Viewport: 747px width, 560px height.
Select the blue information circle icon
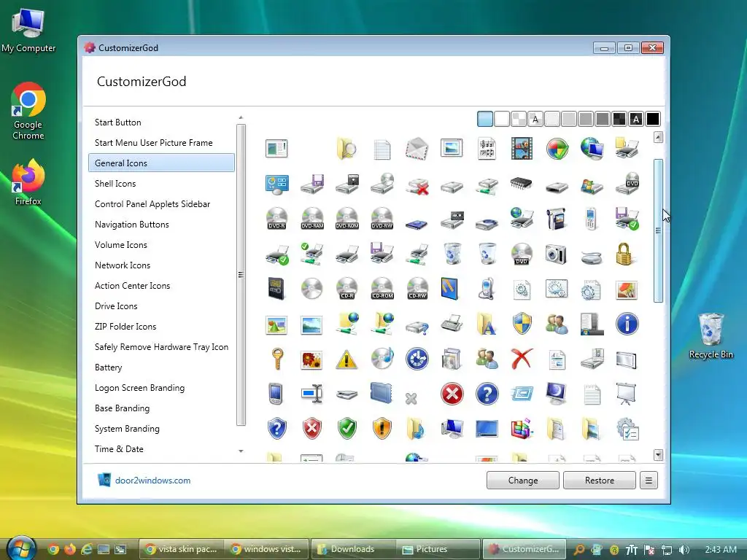coord(627,324)
